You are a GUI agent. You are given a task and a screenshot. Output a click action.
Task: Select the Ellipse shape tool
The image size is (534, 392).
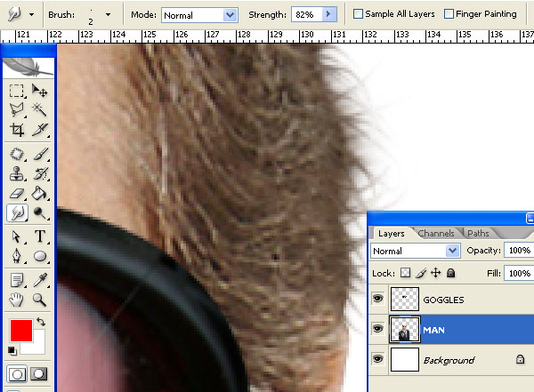39,256
